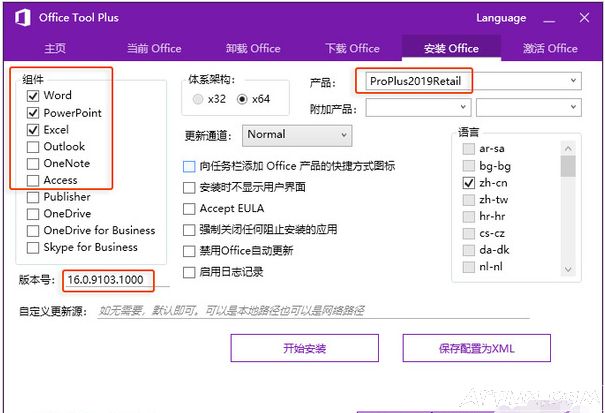Viewport: 605px width, 413px height.
Task: Click language list scroll down arrow
Action: click(568, 269)
